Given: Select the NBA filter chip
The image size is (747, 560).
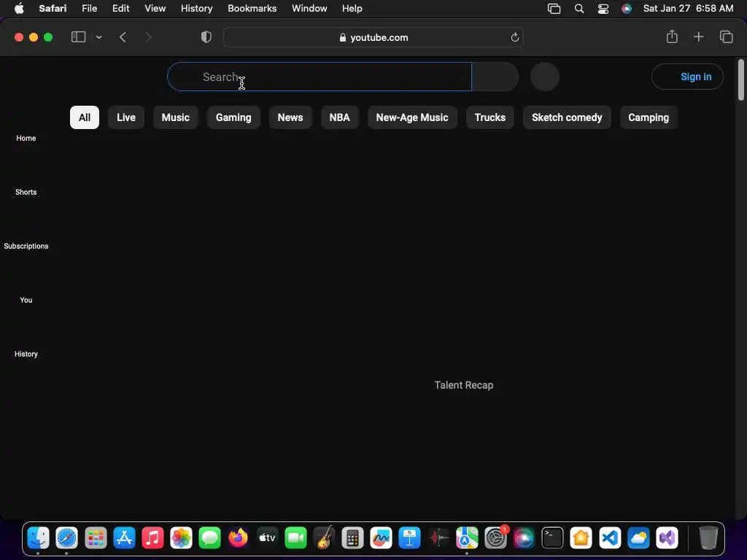Looking at the screenshot, I should point(340,117).
